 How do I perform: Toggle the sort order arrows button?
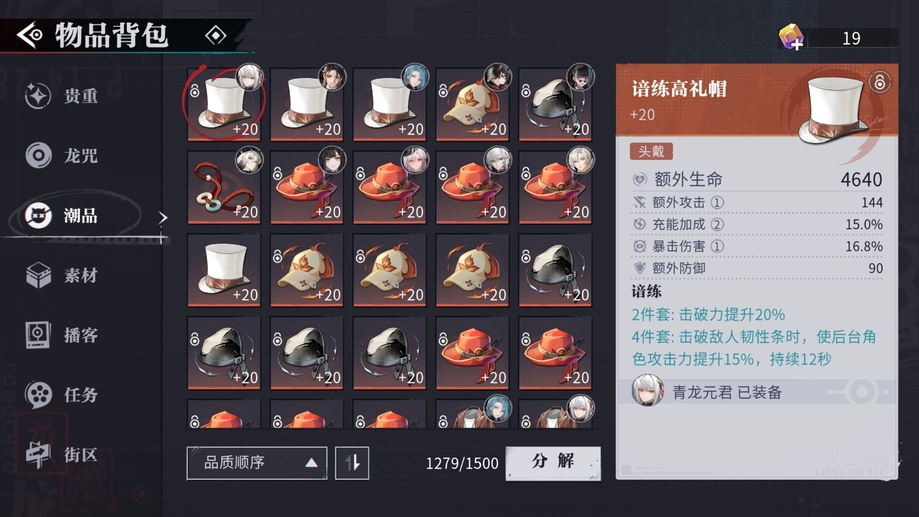coord(352,463)
